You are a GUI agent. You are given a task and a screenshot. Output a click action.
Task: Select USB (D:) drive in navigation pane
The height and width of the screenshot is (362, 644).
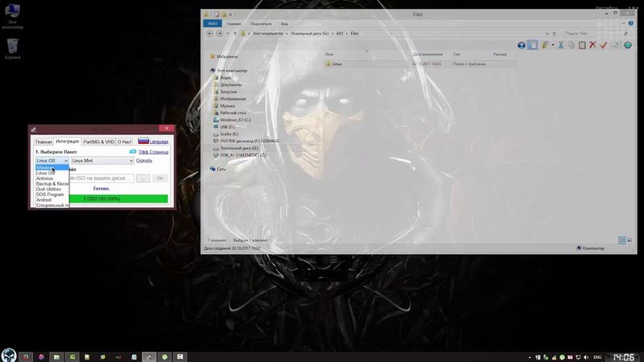pos(227,126)
